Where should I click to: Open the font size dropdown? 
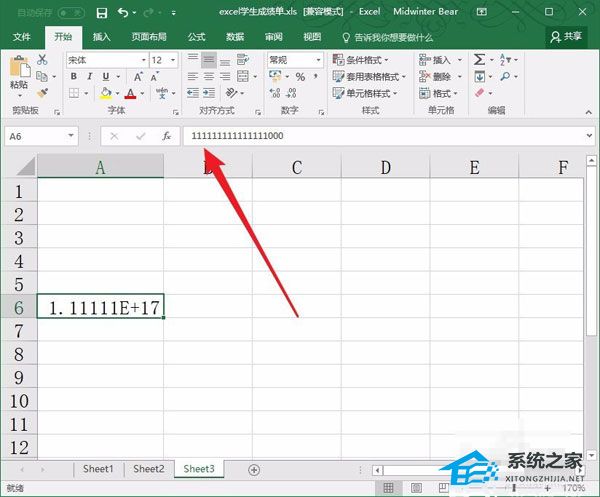tap(173, 60)
